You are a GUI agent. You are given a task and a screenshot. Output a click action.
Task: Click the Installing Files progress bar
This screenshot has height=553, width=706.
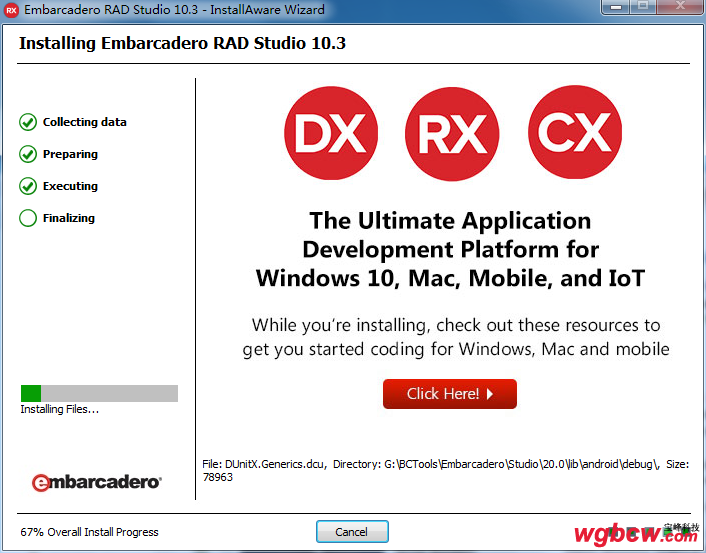tap(100, 393)
